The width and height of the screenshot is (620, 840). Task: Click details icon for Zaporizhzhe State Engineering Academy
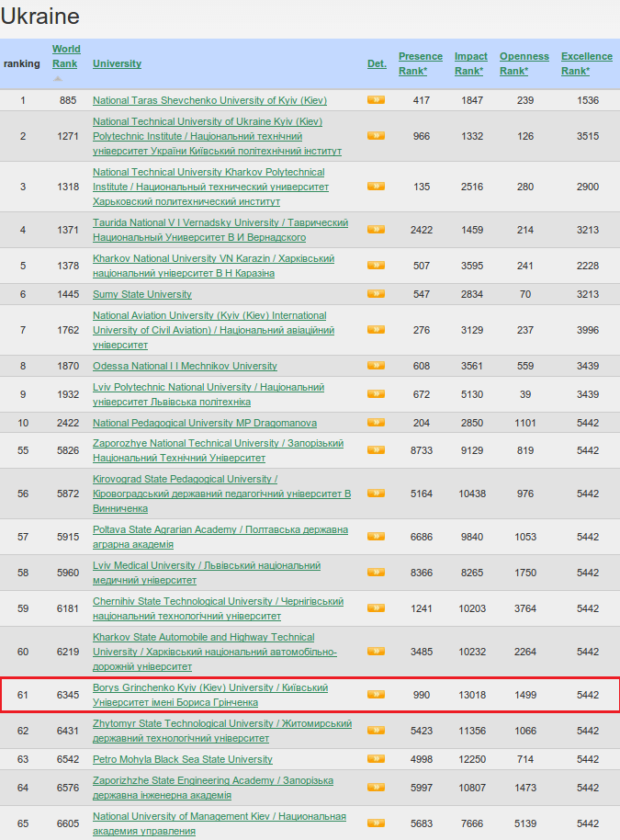(x=376, y=787)
